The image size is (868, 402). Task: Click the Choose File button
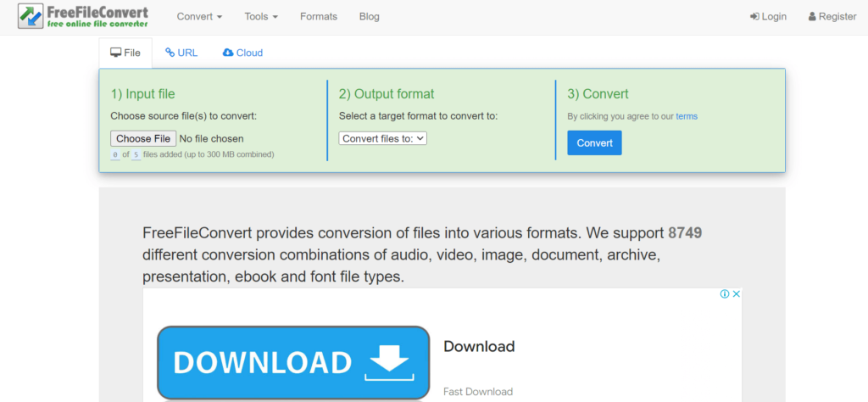(x=143, y=138)
